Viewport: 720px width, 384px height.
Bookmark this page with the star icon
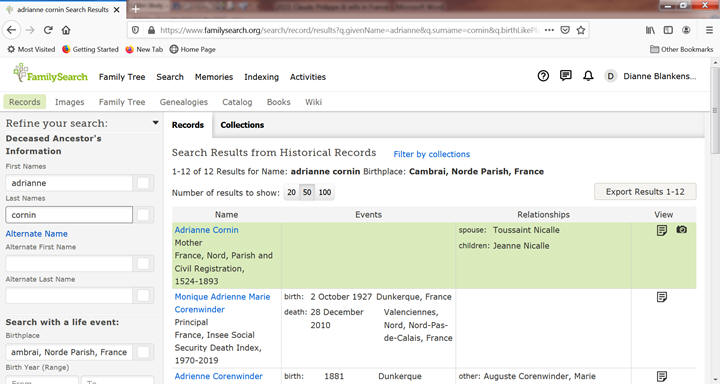581,30
